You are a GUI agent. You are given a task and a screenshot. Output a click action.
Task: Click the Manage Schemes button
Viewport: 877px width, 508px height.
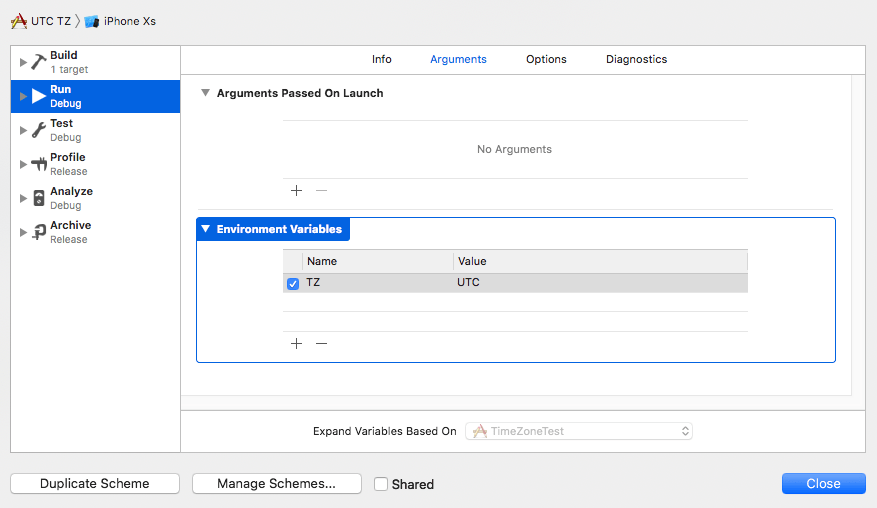click(276, 484)
